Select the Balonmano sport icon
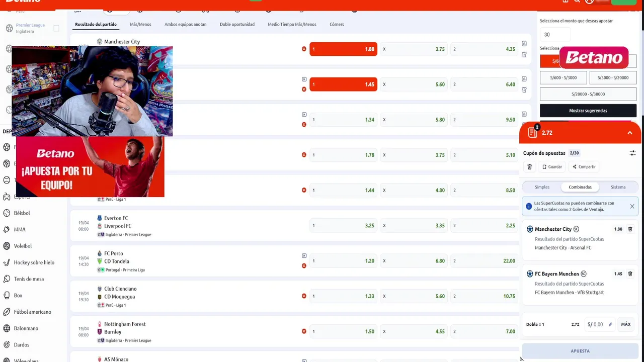The height and width of the screenshot is (362, 644). click(7, 328)
